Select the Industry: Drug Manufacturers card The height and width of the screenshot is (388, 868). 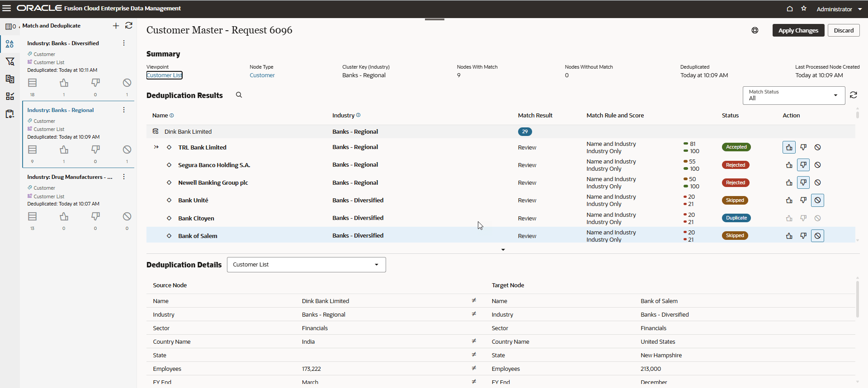pos(79,201)
